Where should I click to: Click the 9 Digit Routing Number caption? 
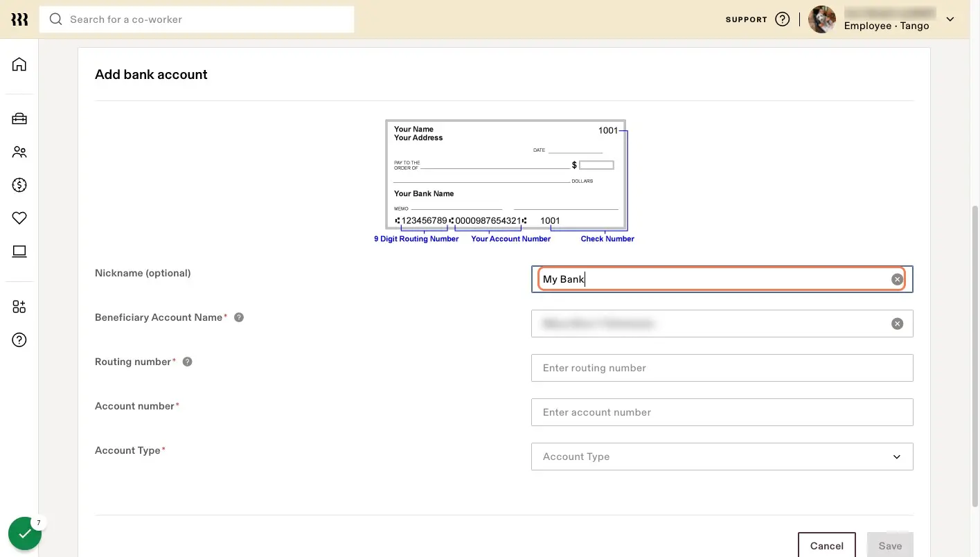416,238
